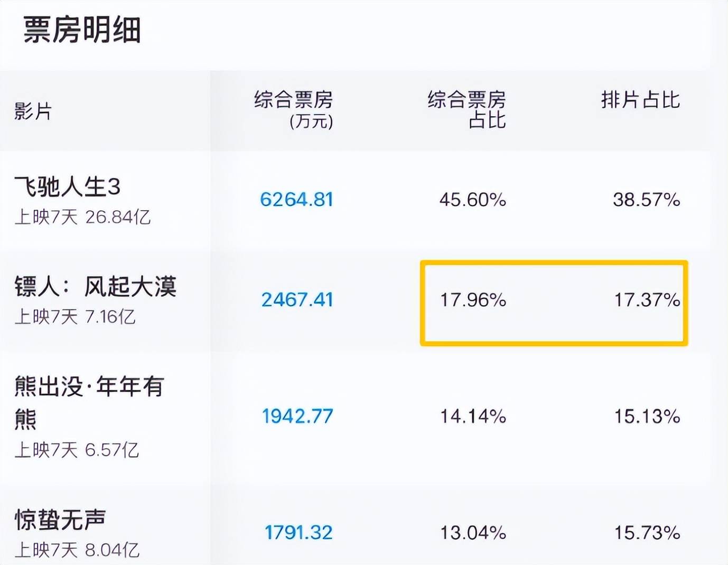This screenshot has width=728, height=565.
Task: Click the 38.57% screening share value
Action: point(646,200)
